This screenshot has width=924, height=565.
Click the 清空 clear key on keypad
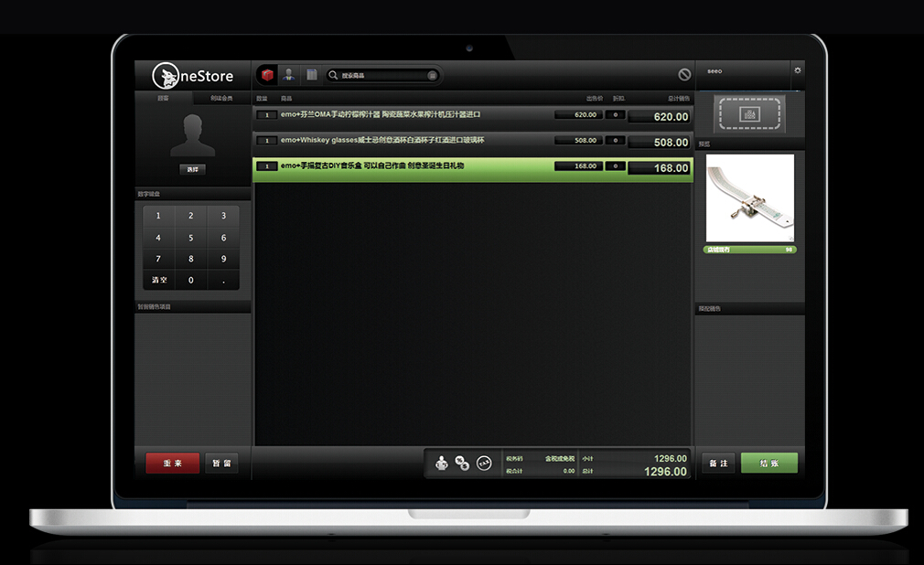pos(159,280)
